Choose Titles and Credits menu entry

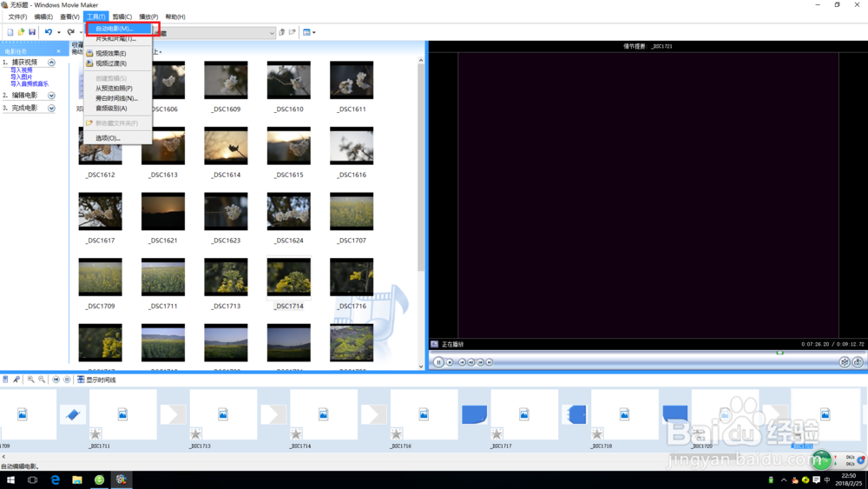click(118, 39)
